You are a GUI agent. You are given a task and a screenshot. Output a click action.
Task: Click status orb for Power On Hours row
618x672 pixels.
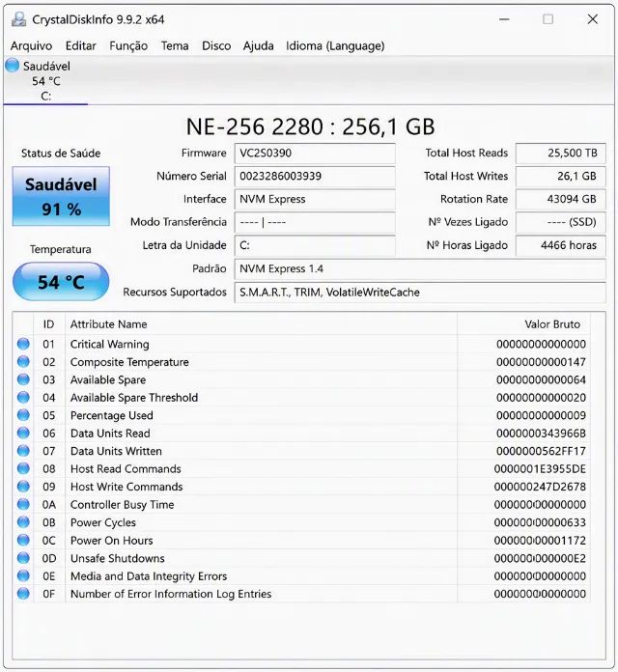point(23,540)
